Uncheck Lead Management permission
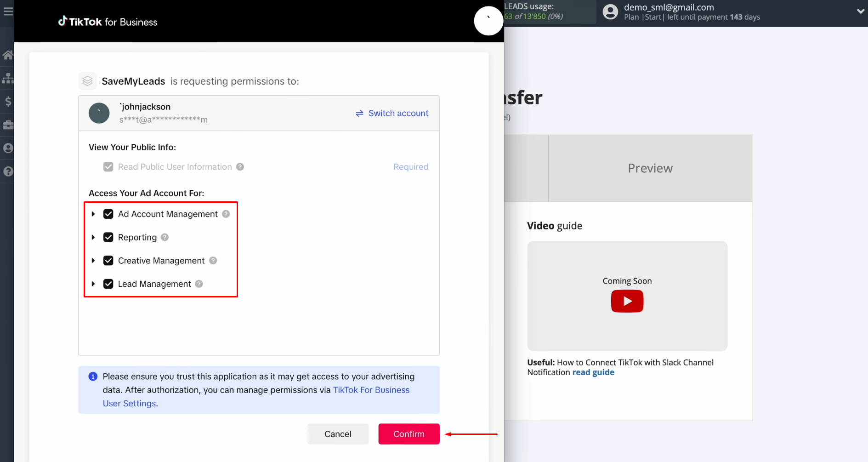The image size is (868, 462). (x=108, y=284)
